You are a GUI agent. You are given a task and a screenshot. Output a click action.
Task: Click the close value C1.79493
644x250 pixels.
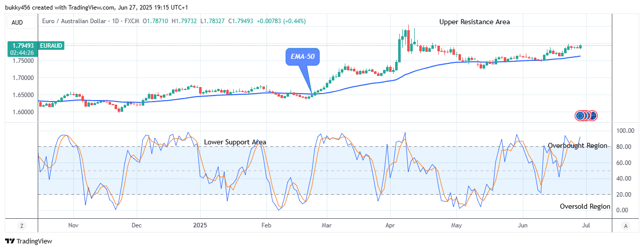241,21
